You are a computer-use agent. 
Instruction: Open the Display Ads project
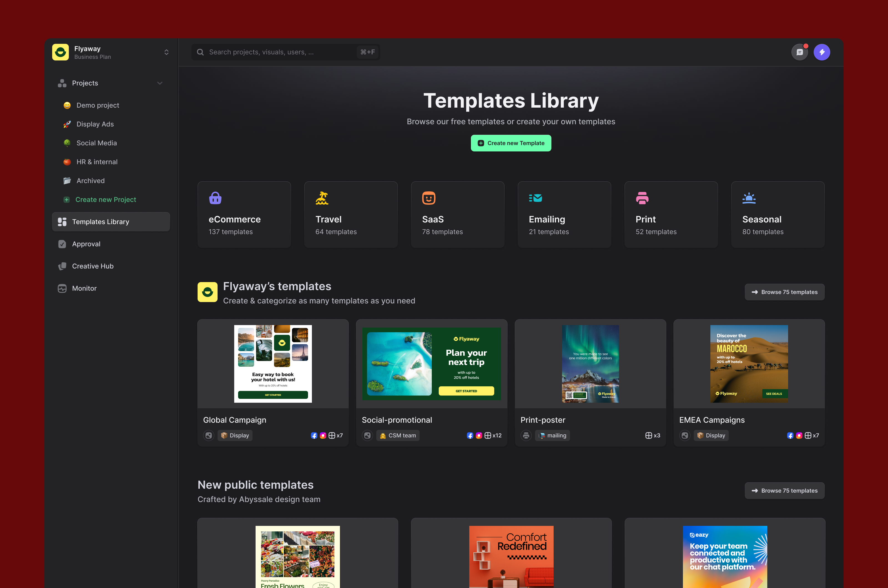point(95,124)
